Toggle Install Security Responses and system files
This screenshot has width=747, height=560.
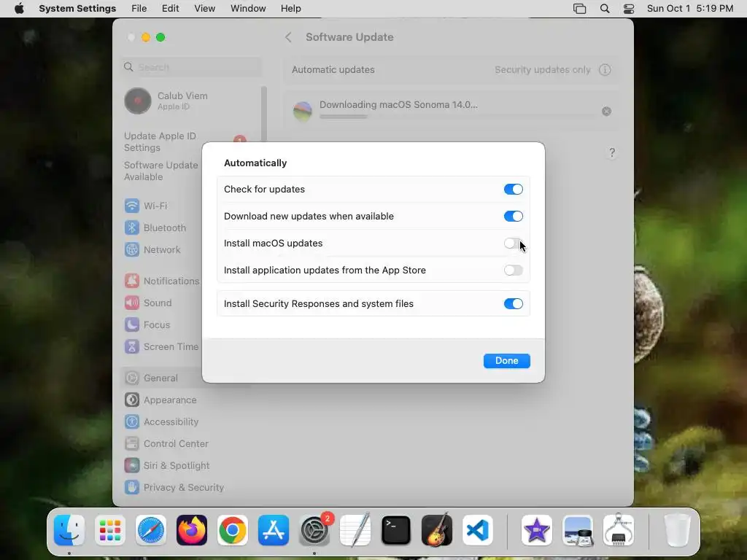pyautogui.click(x=513, y=304)
